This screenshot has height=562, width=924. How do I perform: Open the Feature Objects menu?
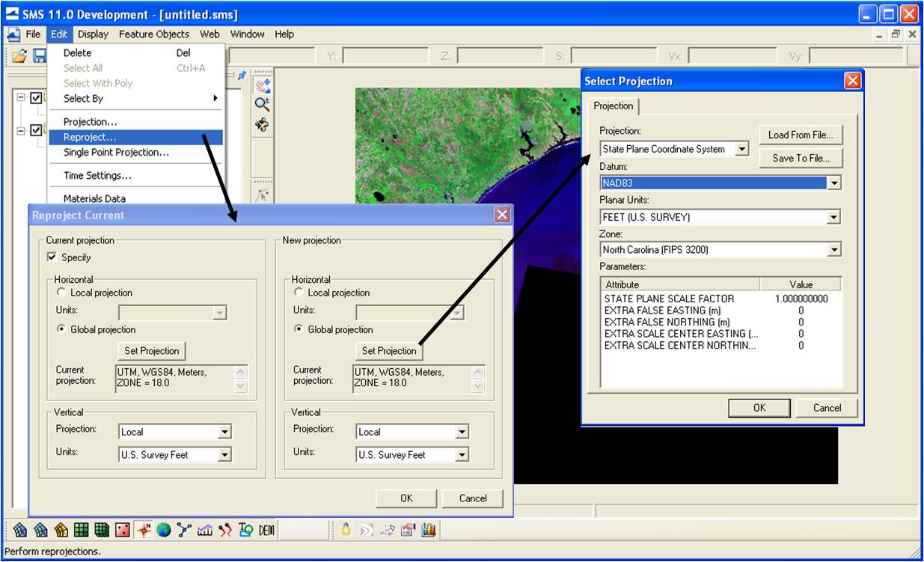[154, 34]
